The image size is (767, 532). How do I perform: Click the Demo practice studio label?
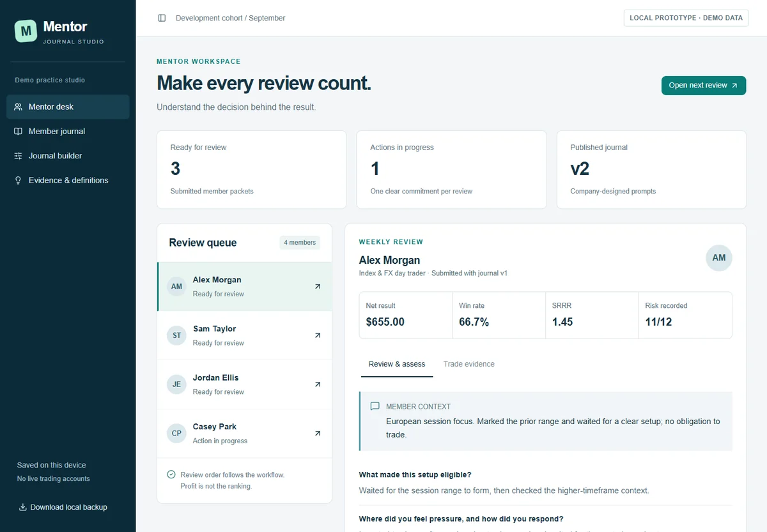50,80
